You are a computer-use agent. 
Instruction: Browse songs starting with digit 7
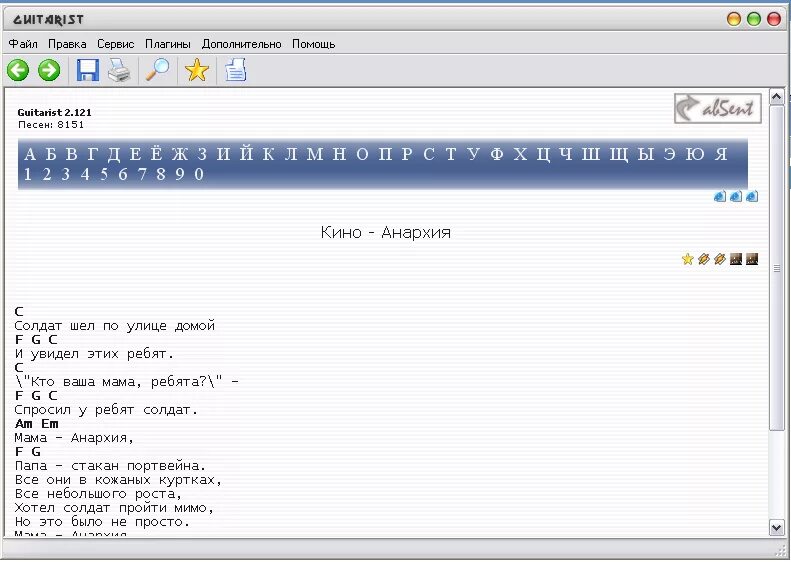point(142,175)
